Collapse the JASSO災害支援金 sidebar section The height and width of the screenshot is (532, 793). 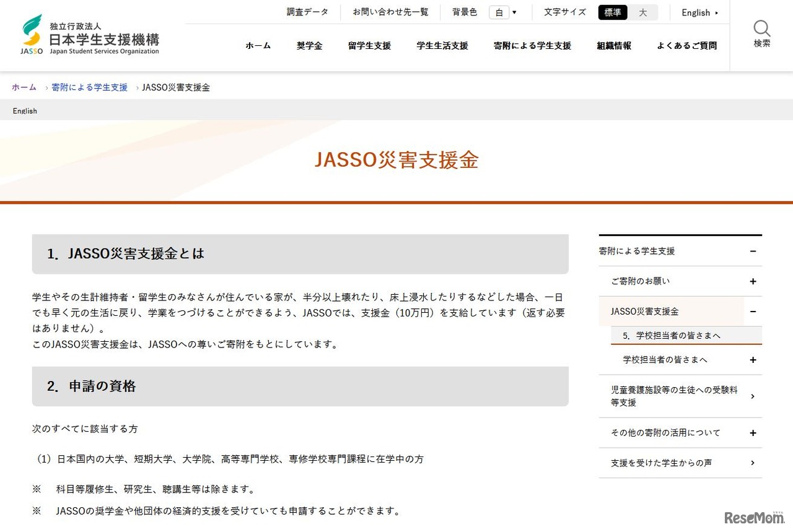coord(753,311)
